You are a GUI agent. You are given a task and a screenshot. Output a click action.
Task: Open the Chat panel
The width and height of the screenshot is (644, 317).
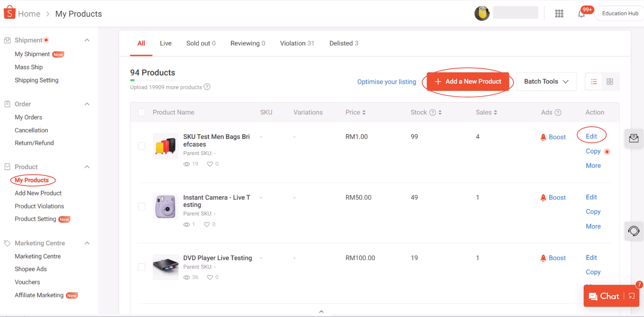608,296
